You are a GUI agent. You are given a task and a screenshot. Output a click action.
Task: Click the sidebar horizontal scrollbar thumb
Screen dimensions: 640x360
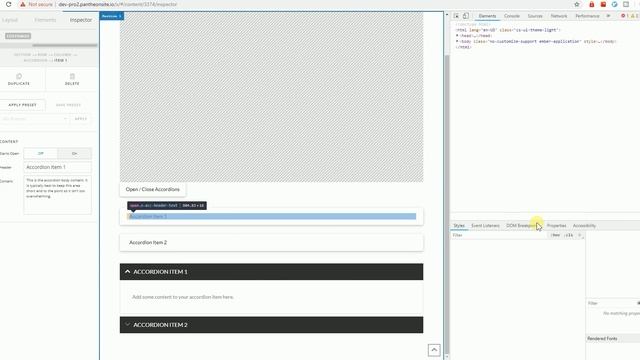click(x=64, y=45)
